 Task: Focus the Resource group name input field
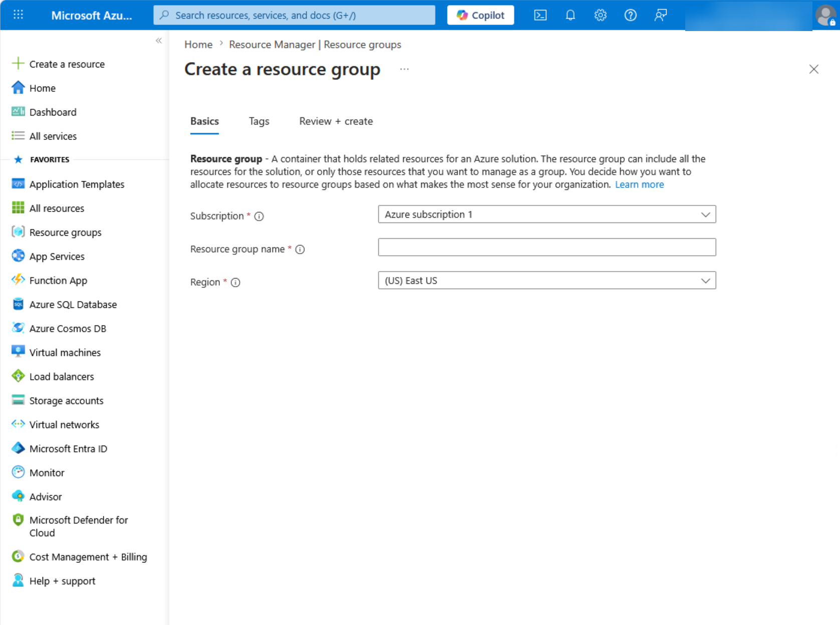(x=547, y=247)
